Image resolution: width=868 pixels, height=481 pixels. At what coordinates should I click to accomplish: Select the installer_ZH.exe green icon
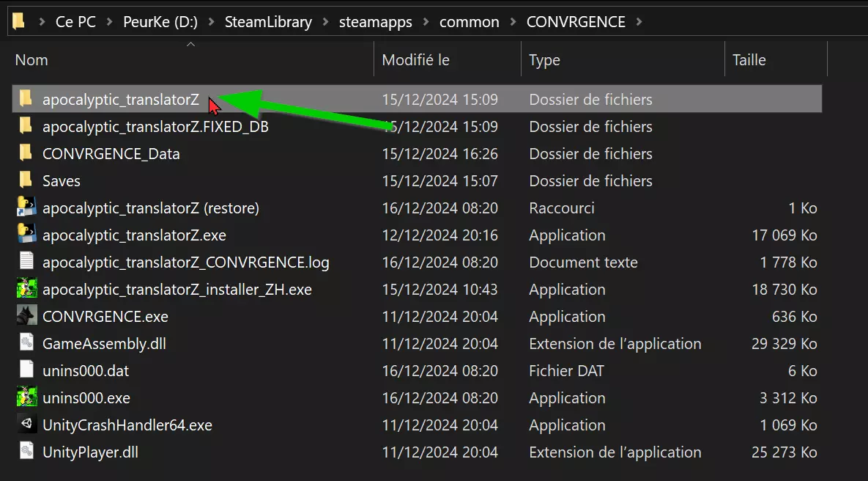coord(26,289)
